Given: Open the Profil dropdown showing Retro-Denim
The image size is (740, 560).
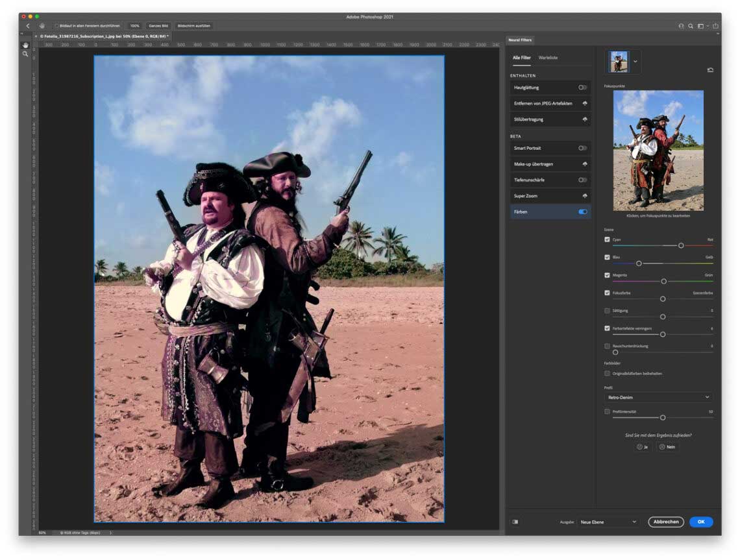Looking at the screenshot, I should pyautogui.click(x=658, y=397).
